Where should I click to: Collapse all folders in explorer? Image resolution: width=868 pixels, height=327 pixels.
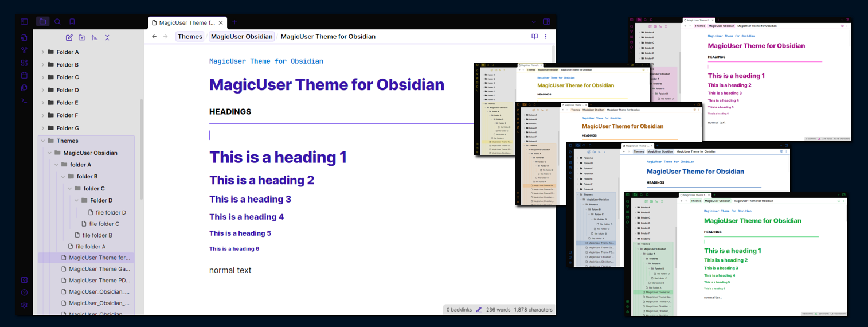click(x=107, y=38)
